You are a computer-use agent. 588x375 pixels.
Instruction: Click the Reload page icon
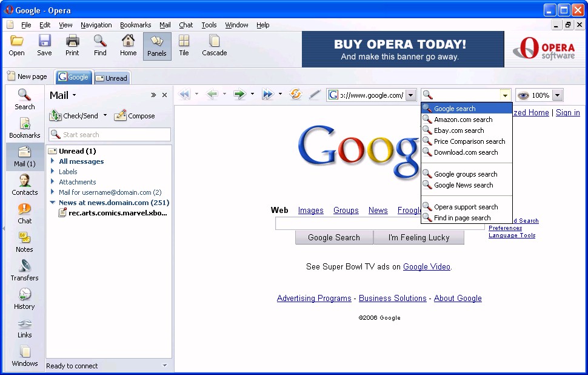tap(295, 94)
